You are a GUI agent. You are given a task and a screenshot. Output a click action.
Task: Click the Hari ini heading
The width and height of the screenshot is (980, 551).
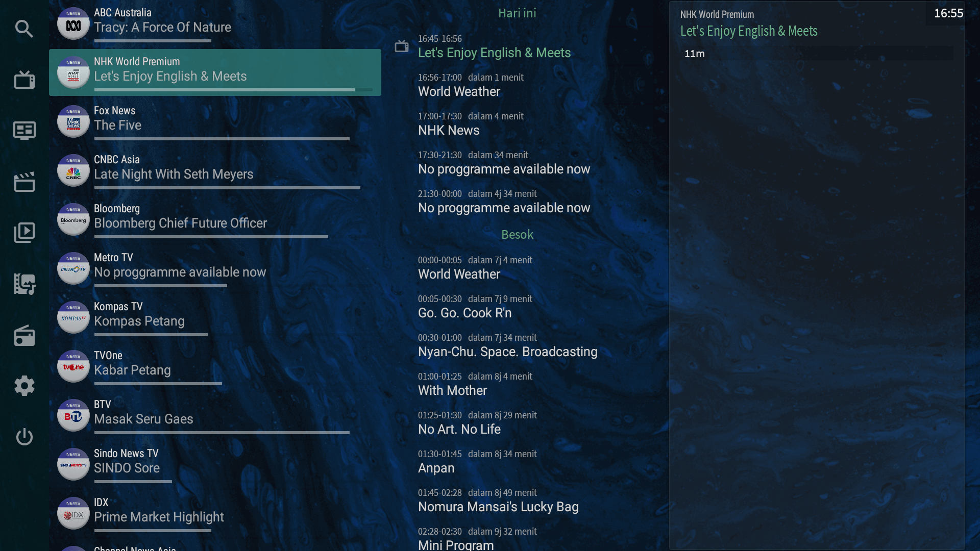coord(517,13)
